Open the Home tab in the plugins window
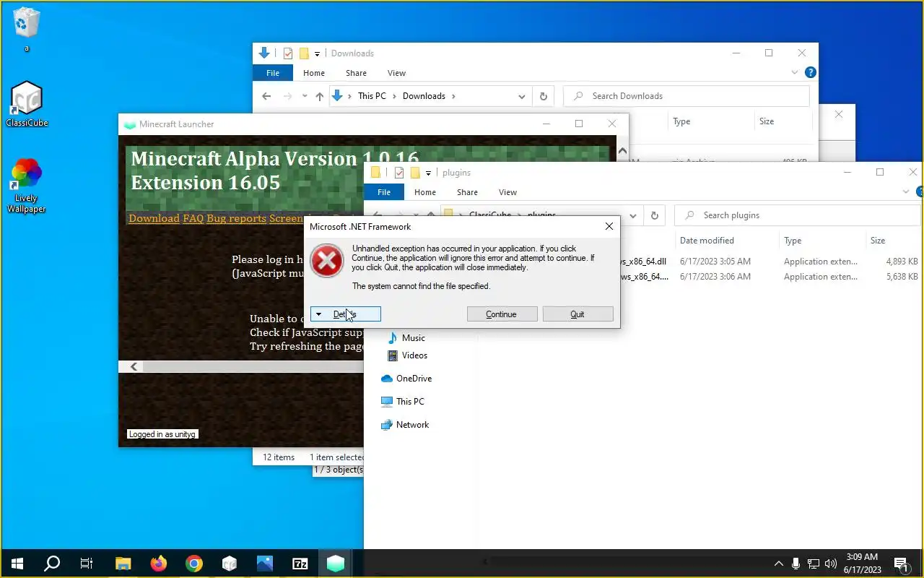This screenshot has width=924, height=578. click(x=425, y=192)
